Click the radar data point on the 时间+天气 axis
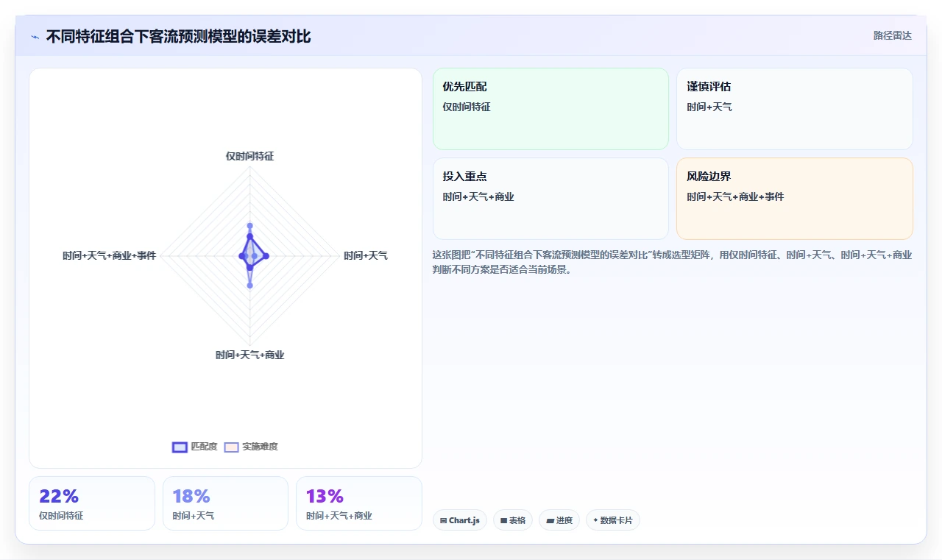942x560 pixels. (266, 256)
